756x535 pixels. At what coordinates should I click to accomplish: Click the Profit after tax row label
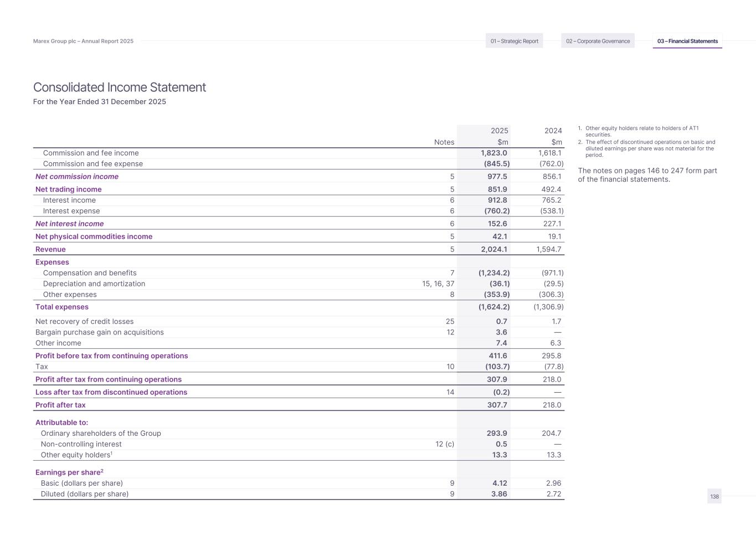tap(60, 405)
